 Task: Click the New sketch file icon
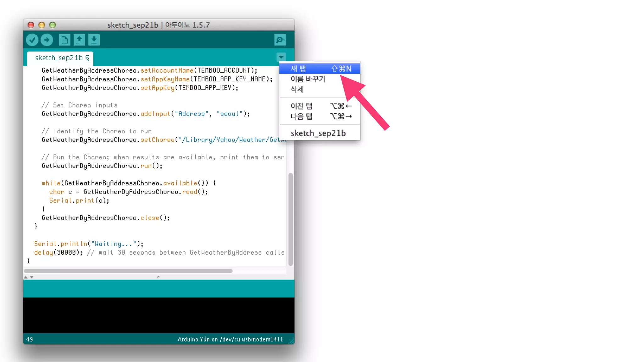64,40
